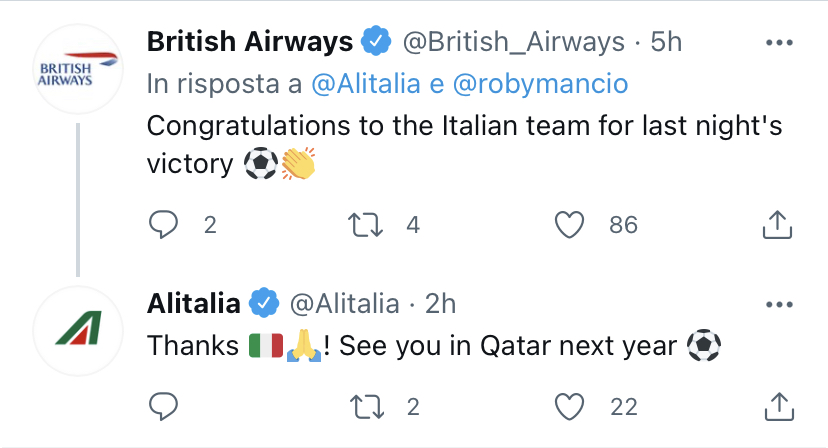The image size is (828, 448).
Task: Open more options on Alitalia tweet
Action: pyautogui.click(x=778, y=303)
